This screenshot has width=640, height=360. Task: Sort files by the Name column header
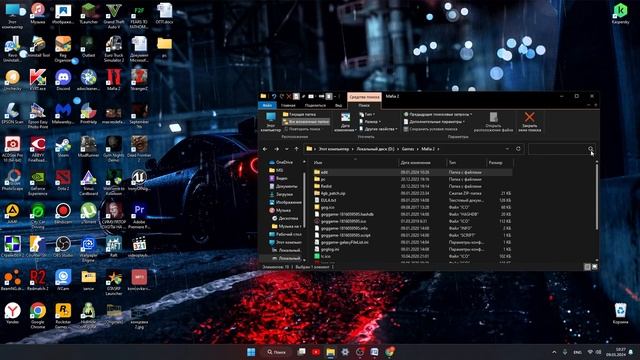pos(355,163)
